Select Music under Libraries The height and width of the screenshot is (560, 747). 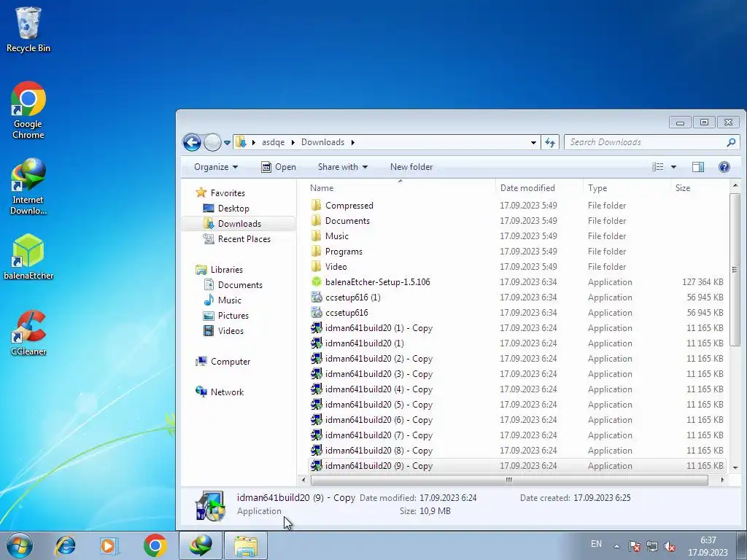point(230,300)
